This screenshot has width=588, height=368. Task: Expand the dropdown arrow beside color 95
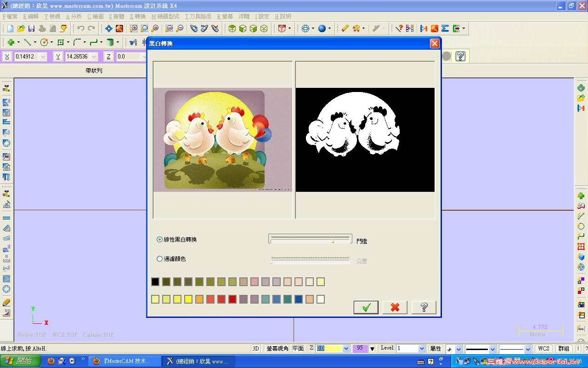[372, 349]
